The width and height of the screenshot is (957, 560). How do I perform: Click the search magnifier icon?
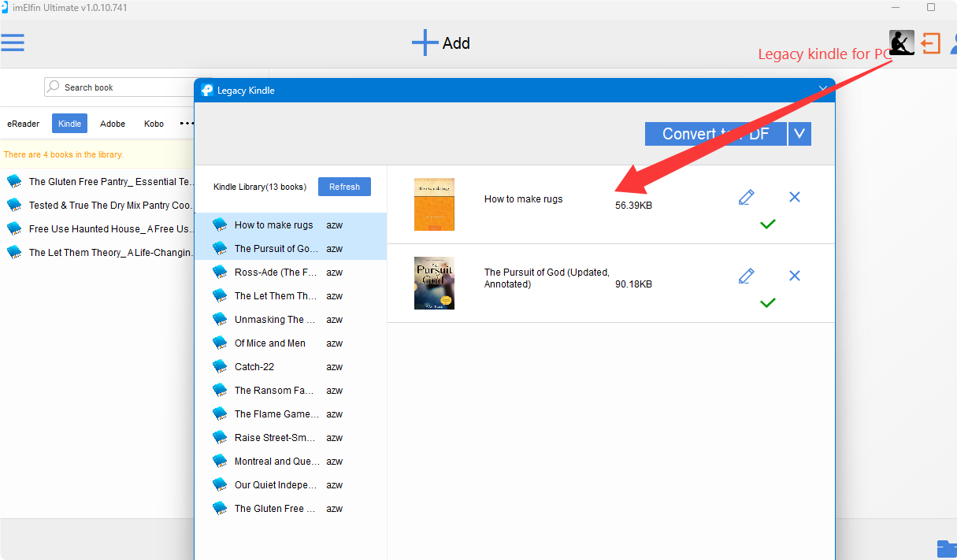coord(53,87)
